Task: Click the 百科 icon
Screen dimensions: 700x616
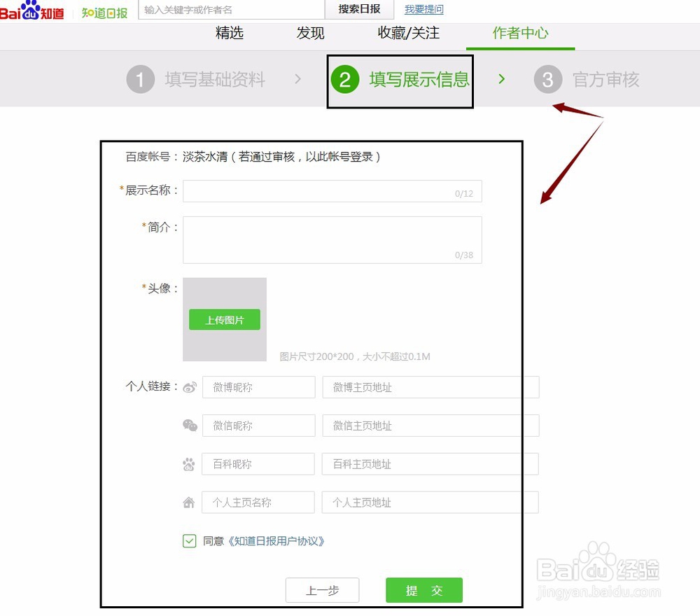Action: click(188, 463)
